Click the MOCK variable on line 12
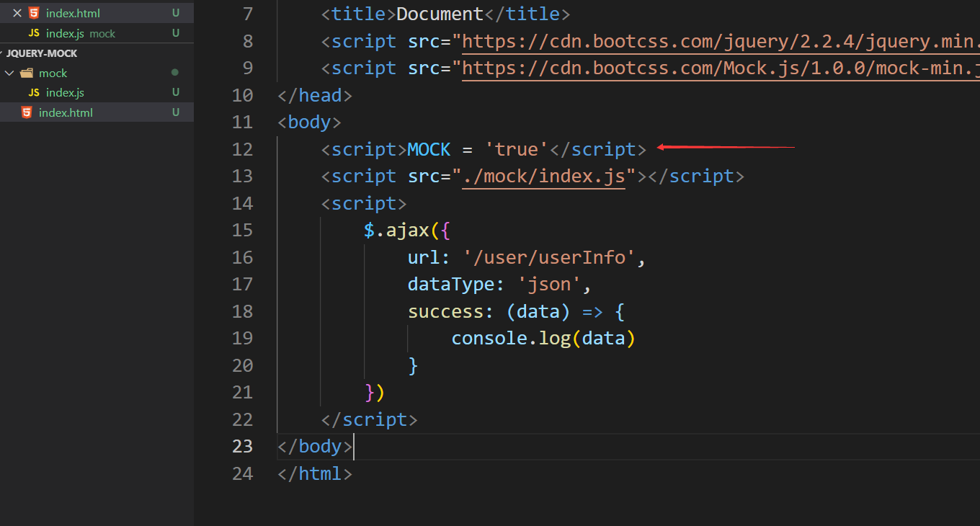Screen dimensions: 980x526 click(429, 149)
